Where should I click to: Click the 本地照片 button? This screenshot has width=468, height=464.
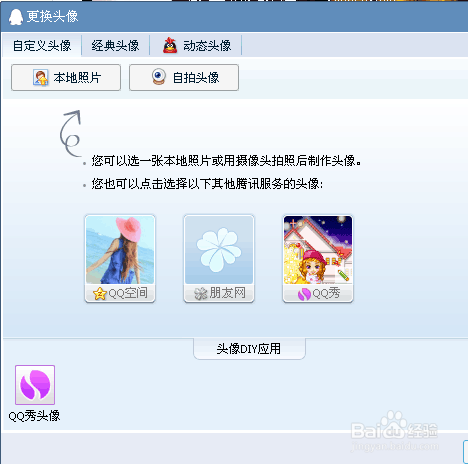tap(66, 78)
